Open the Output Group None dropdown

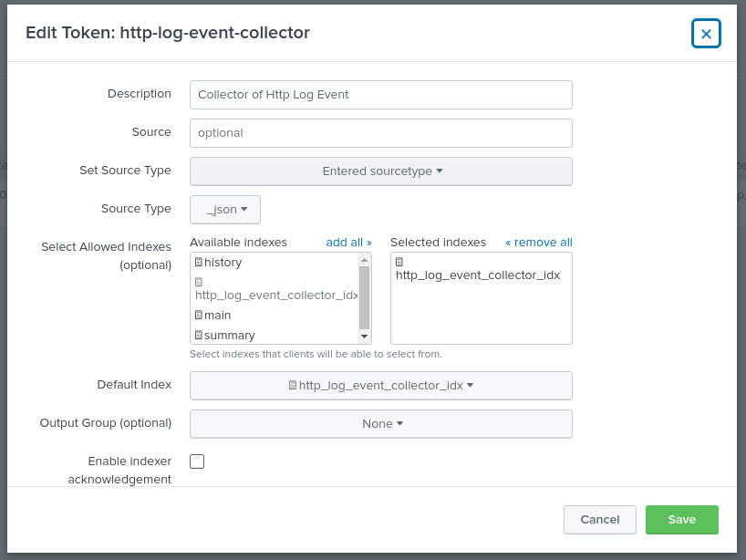tap(381, 424)
